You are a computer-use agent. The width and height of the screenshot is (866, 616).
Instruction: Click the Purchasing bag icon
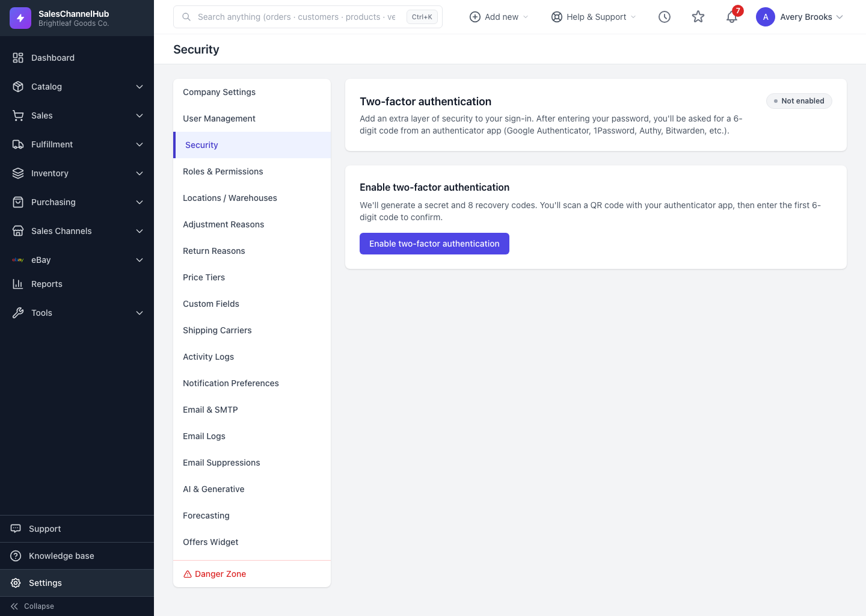pyautogui.click(x=18, y=202)
